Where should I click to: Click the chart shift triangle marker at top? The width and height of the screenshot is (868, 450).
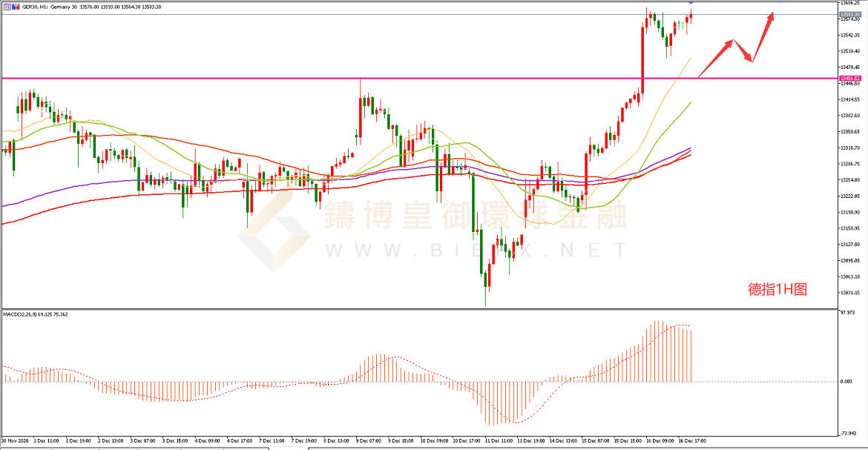pyautogui.click(x=691, y=4)
